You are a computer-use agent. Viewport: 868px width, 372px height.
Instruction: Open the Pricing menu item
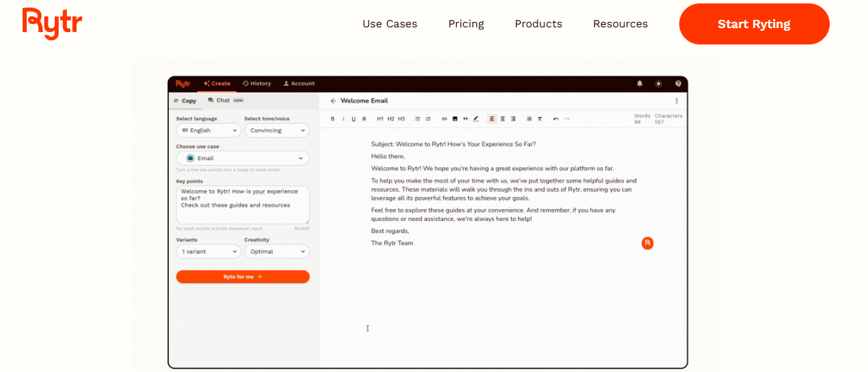(466, 24)
